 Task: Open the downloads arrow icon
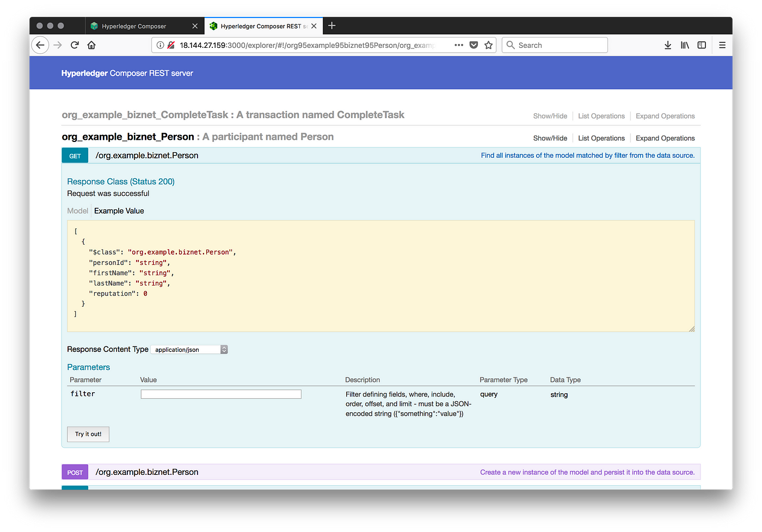(x=668, y=45)
